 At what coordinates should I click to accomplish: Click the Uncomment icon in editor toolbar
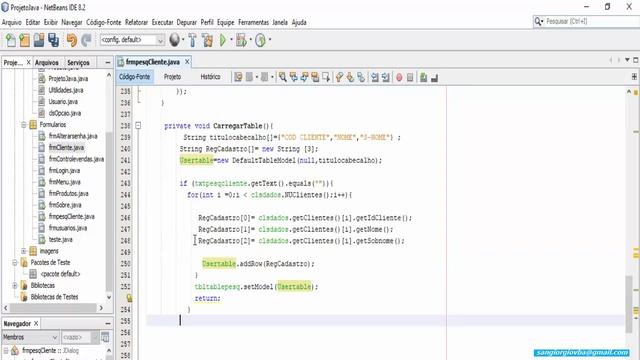point(434,78)
